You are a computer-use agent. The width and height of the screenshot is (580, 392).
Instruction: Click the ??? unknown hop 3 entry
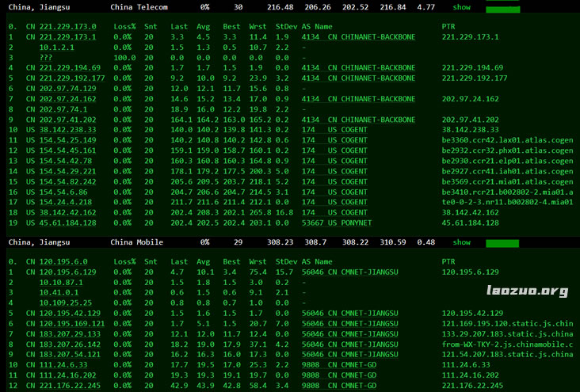click(46, 58)
